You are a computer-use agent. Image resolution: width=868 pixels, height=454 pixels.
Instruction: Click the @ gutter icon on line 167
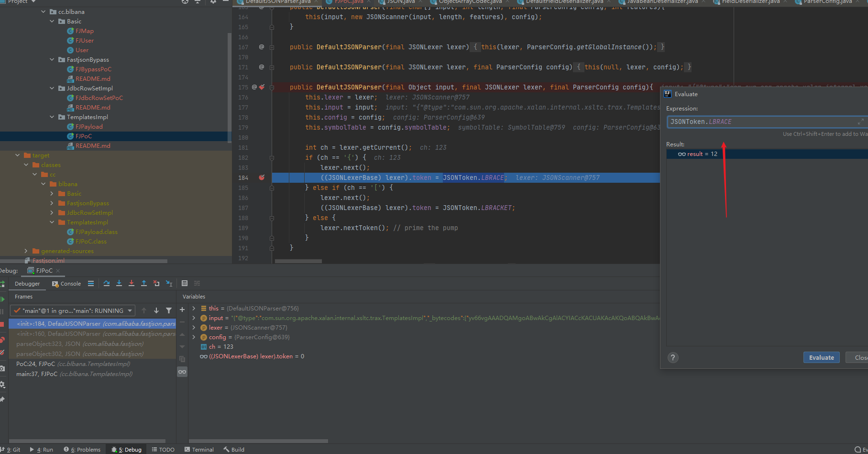point(261,47)
